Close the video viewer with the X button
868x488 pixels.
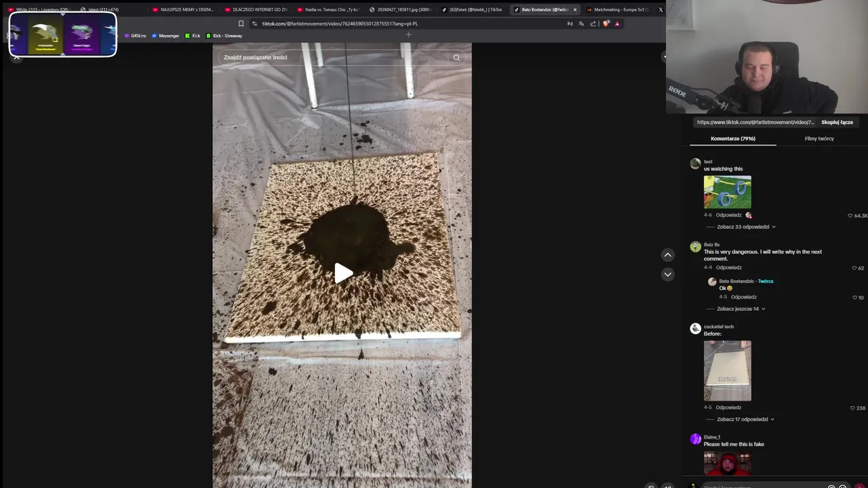(x=17, y=58)
